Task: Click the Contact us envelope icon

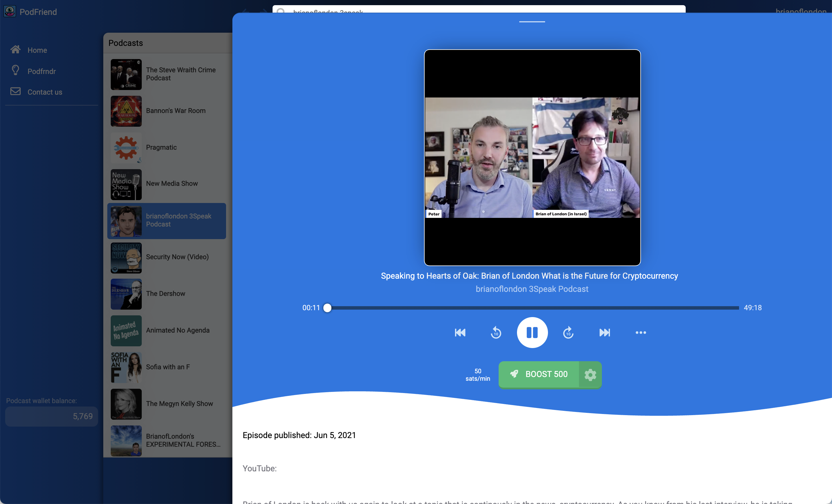Action: [x=15, y=91]
